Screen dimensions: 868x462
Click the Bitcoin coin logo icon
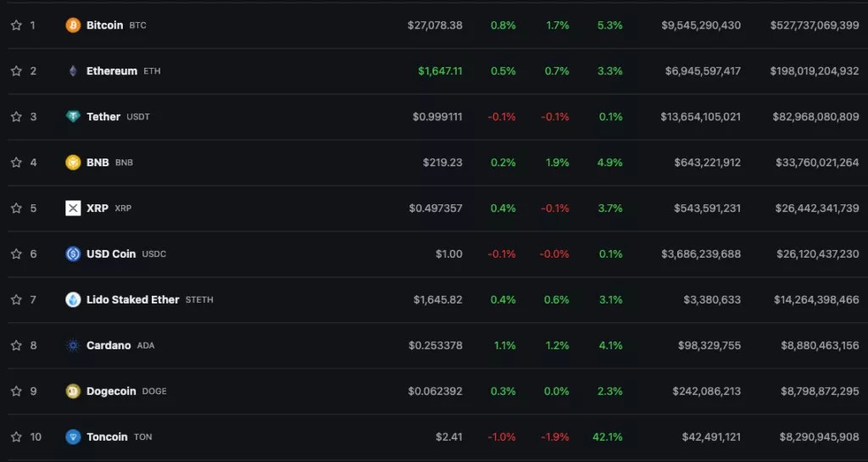(73, 25)
